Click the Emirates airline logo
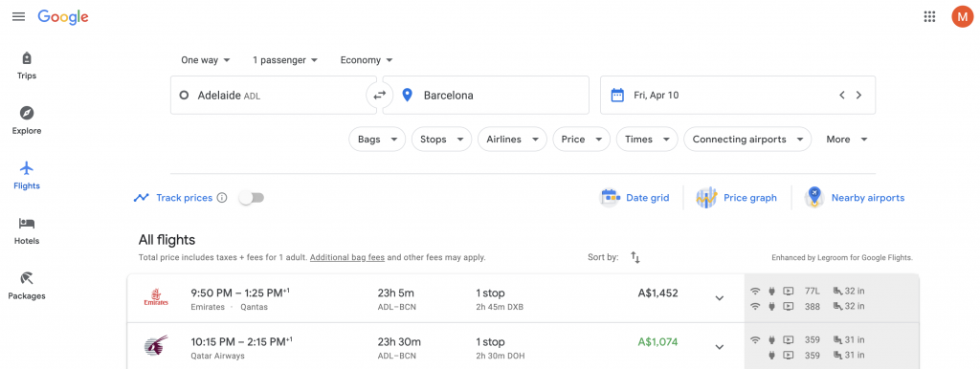980x369 pixels. click(156, 297)
